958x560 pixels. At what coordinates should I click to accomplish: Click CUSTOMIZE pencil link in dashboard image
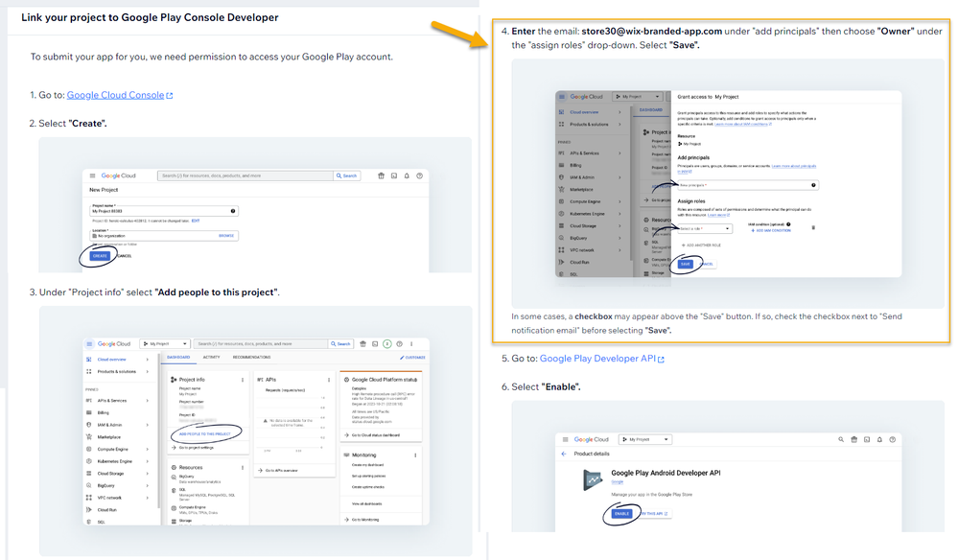(x=412, y=358)
